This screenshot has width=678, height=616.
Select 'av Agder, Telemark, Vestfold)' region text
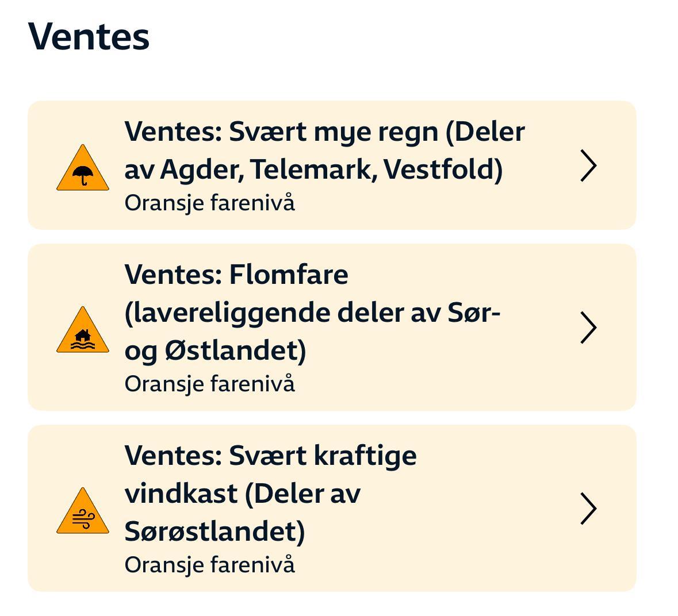coord(313,170)
